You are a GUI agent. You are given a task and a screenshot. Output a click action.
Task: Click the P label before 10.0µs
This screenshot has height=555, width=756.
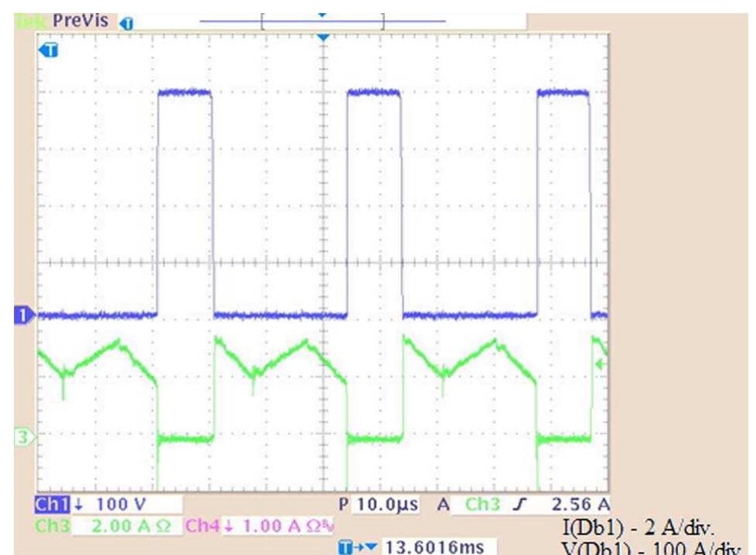click(x=343, y=505)
